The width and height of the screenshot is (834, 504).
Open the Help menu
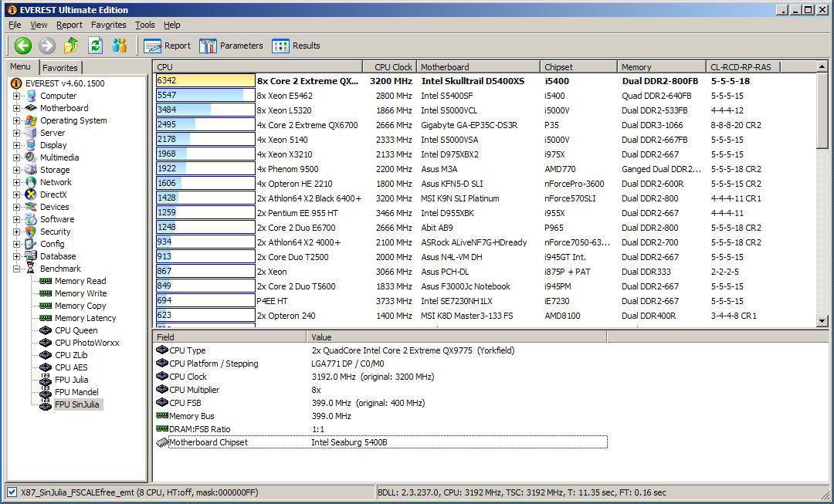pyautogui.click(x=171, y=25)
